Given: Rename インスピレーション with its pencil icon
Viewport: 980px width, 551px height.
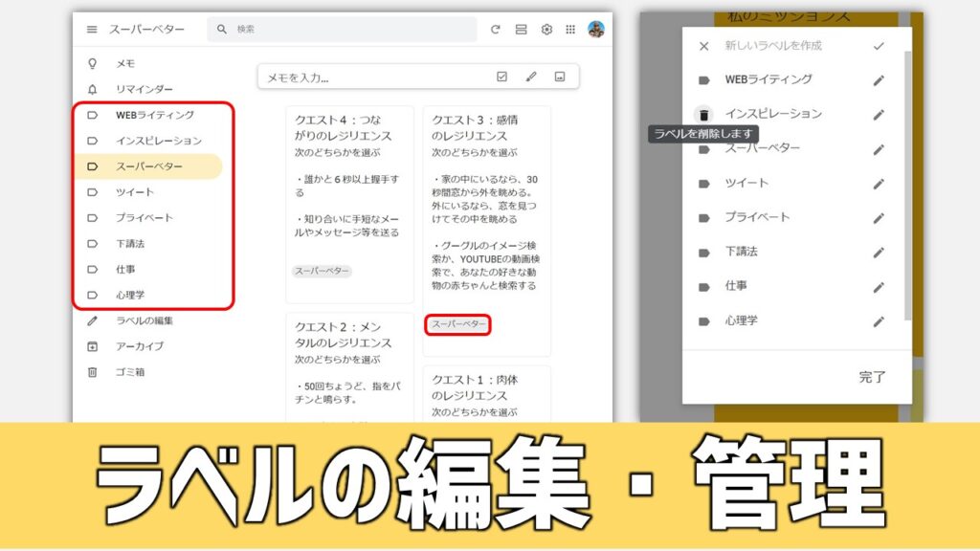Looking at the screenshot, I should tap(879, 115).
